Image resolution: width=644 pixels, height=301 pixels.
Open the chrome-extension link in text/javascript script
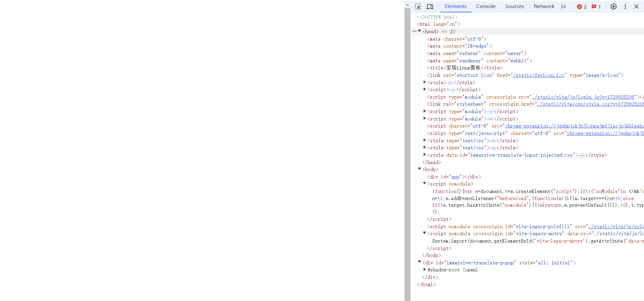[x=605, y=133]
